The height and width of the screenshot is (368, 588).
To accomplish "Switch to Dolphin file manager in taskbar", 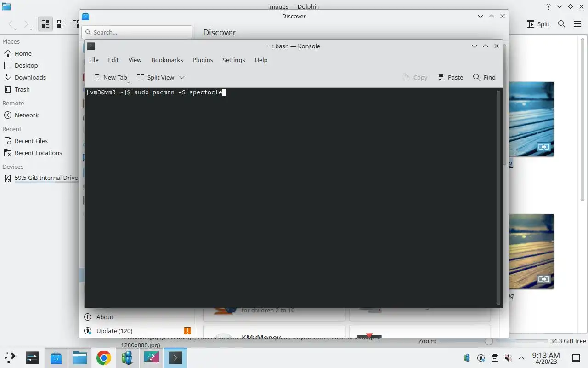I will coord(80,357).
